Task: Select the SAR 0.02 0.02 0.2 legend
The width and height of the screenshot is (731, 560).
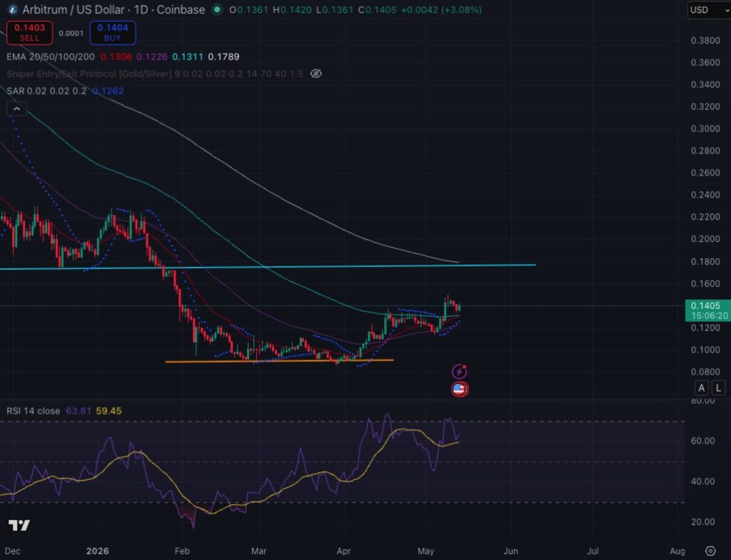Action: (x=46, y=91)
